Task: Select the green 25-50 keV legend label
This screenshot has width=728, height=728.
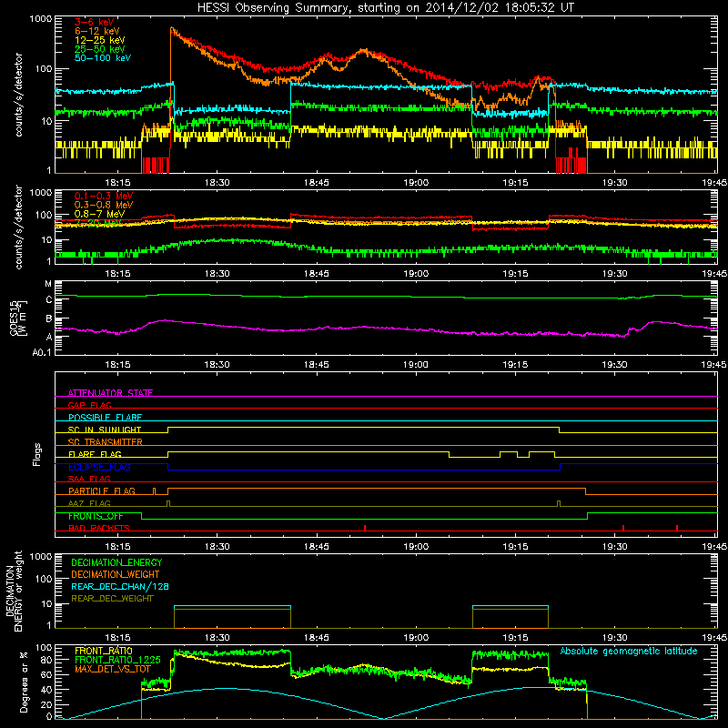Action: click(99, 49)
